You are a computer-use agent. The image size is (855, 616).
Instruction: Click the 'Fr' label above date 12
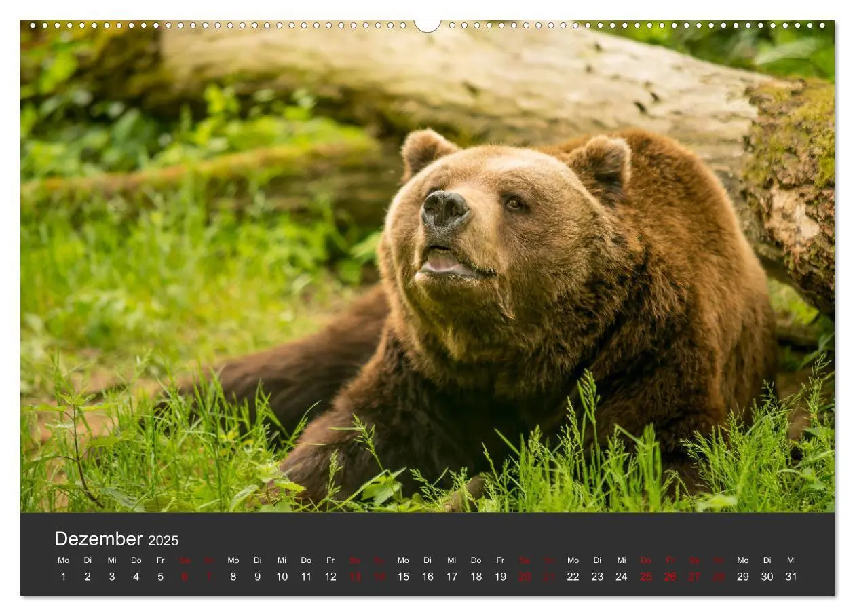pyautogui.click(x=330, y=560)
